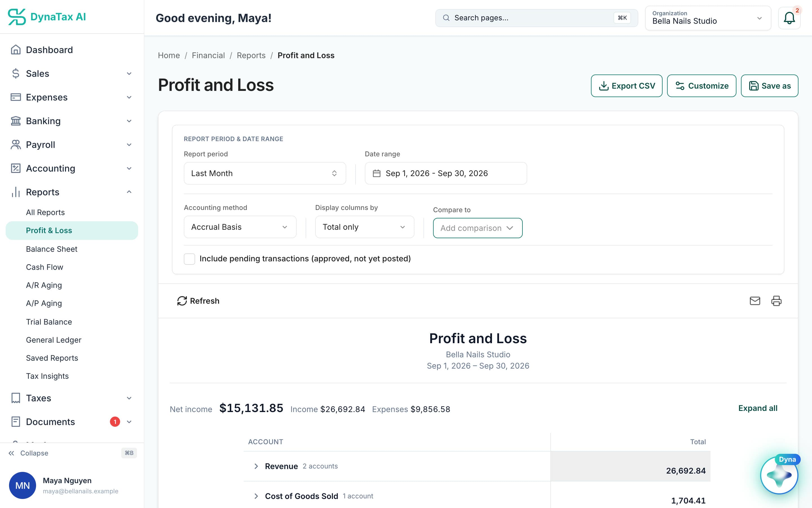Image resolution: width=812 pixels, height=508 pixels.
Task: Click the calendar icon in Date range
Action: (x=376, y=173)
